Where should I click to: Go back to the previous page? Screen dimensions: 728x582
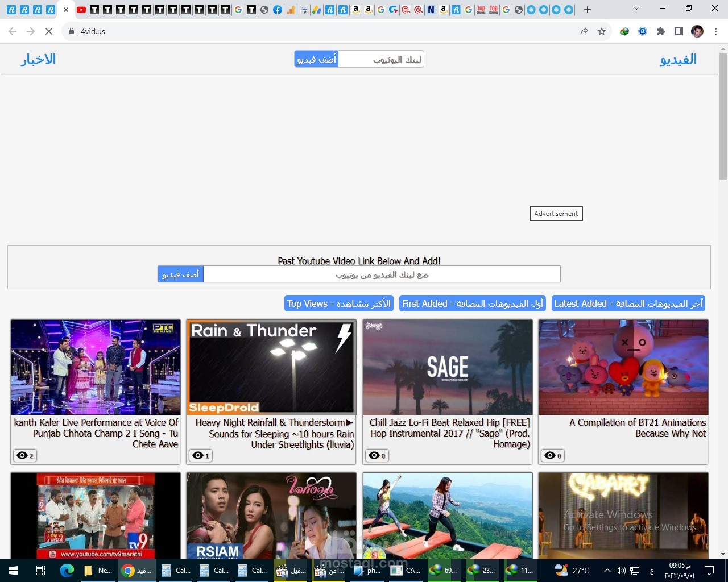pyautogui.click(x=13, y=31)
